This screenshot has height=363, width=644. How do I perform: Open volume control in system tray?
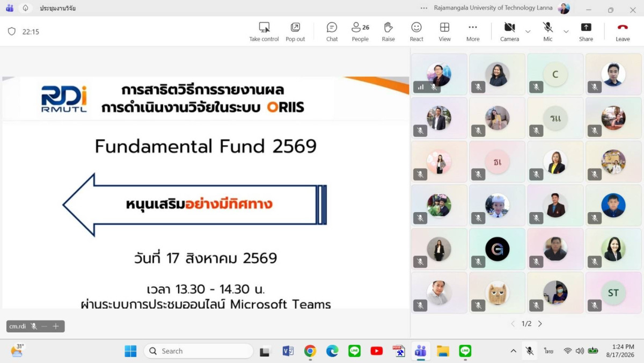580,351
